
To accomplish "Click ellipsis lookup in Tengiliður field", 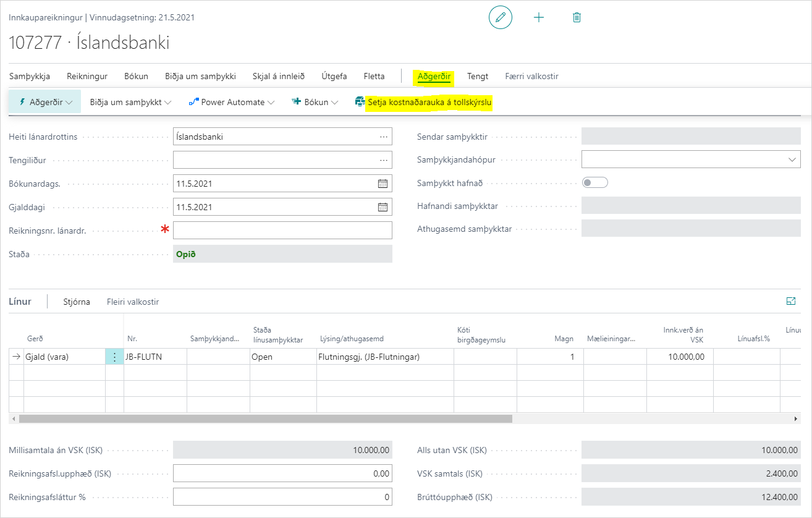I will (384, 160).
